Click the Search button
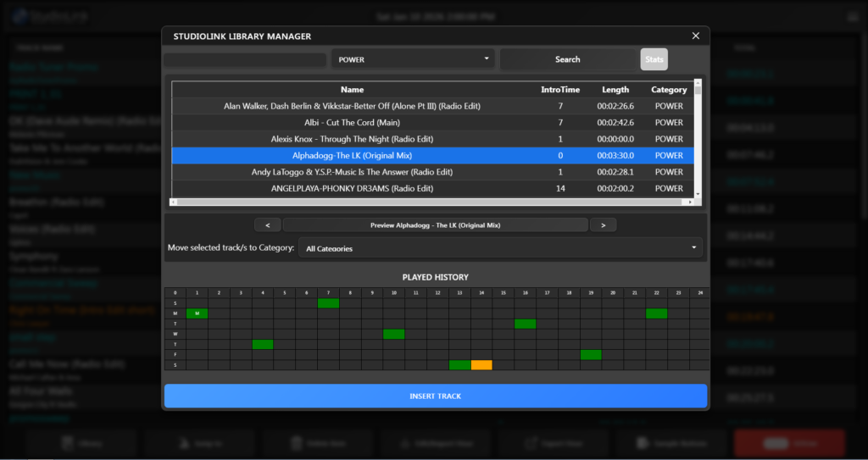 point(567,59)
